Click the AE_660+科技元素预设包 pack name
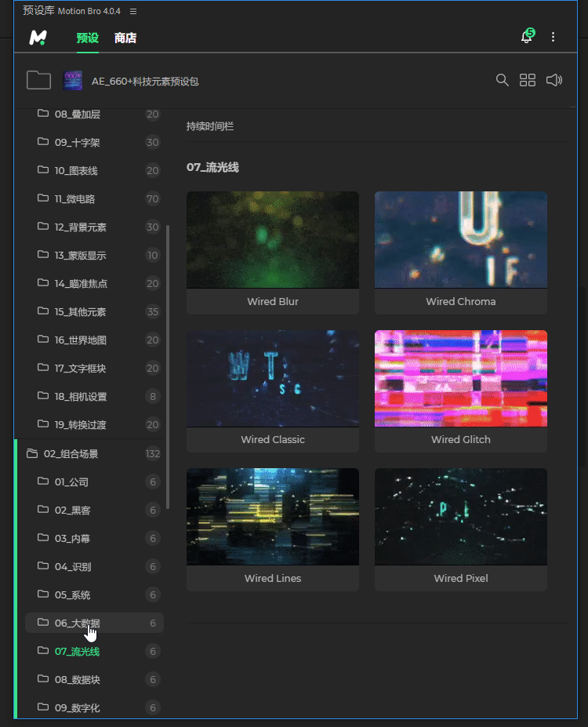This screenshot has width=588, height=727. point(145,82)
